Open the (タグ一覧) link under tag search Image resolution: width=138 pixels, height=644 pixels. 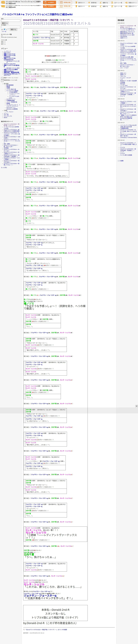coord(4,31)
